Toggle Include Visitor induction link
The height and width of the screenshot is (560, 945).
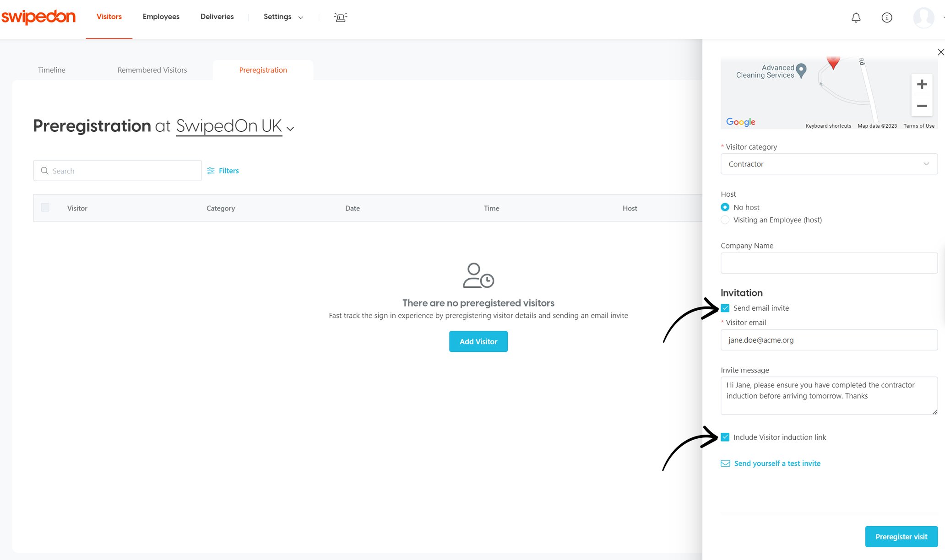[725, 437]
